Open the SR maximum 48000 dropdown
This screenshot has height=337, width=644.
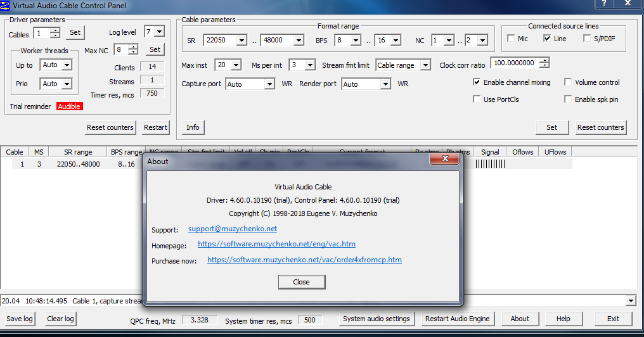point(299,41)
